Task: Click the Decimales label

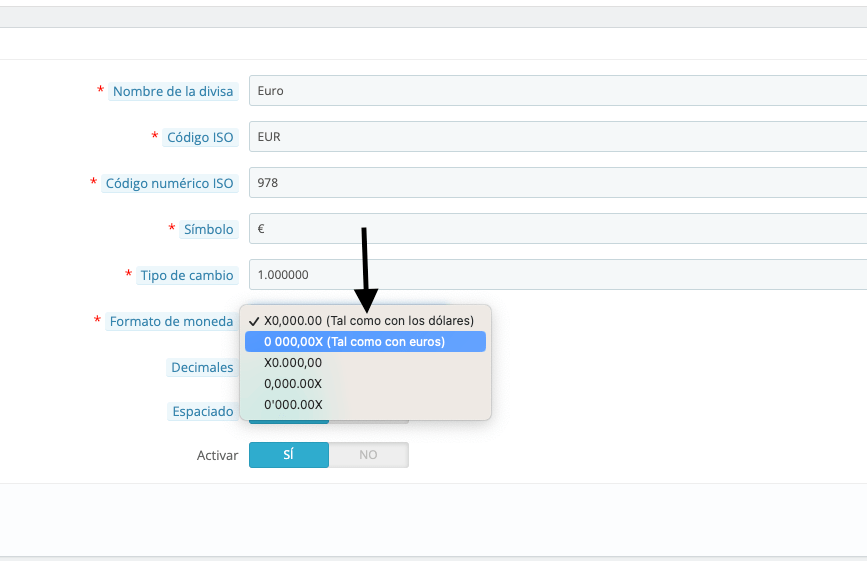Action: coord(202,368)
